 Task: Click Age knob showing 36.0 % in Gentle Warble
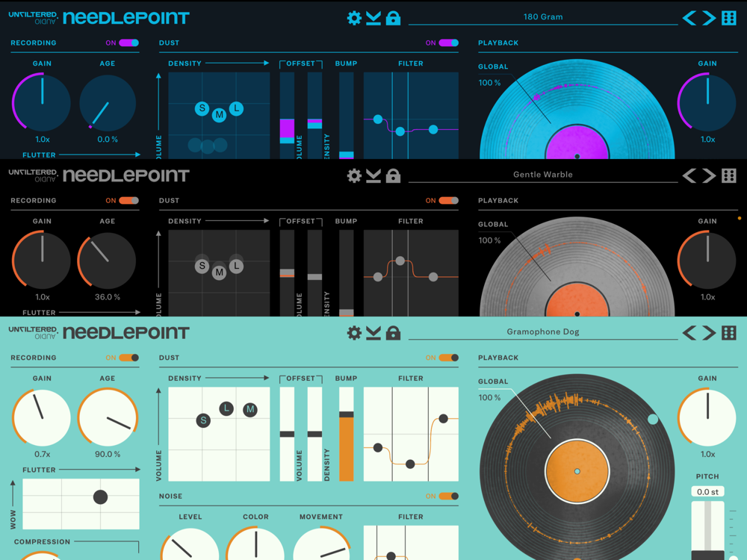coord(107,260)
